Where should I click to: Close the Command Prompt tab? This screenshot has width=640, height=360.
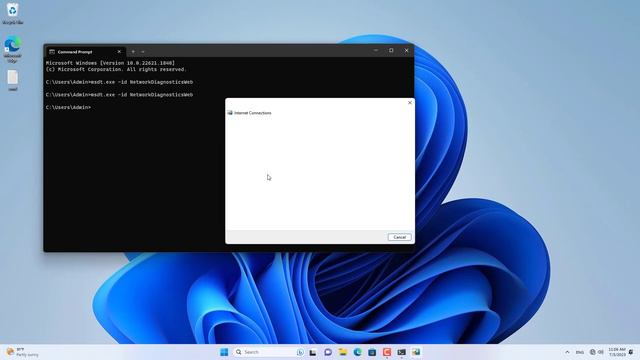click(x=119, y=52)
